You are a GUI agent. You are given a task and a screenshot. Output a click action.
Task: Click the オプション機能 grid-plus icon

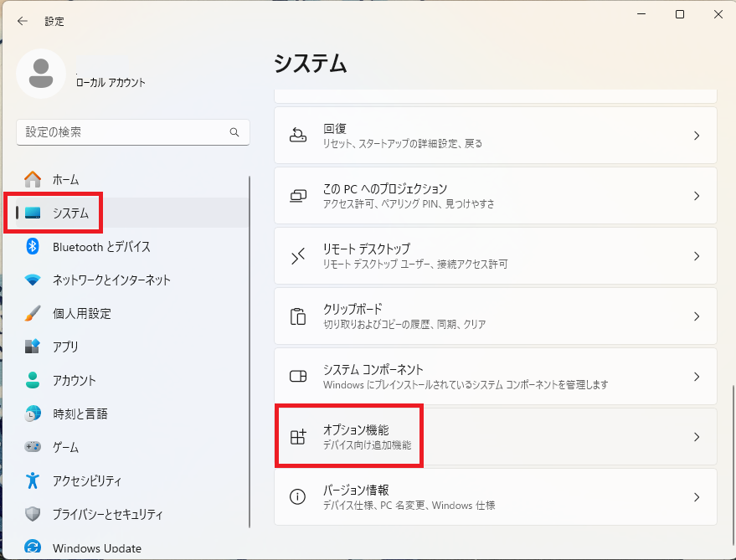[297, 437]
